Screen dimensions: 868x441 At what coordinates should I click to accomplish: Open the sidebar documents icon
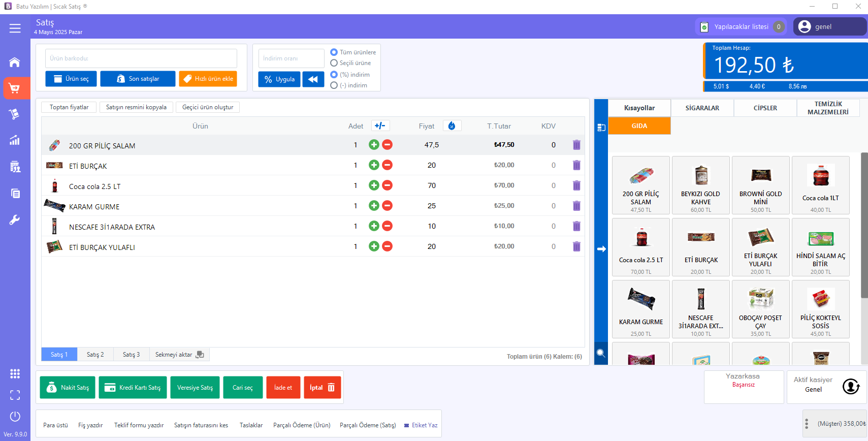tap(15, 193)
